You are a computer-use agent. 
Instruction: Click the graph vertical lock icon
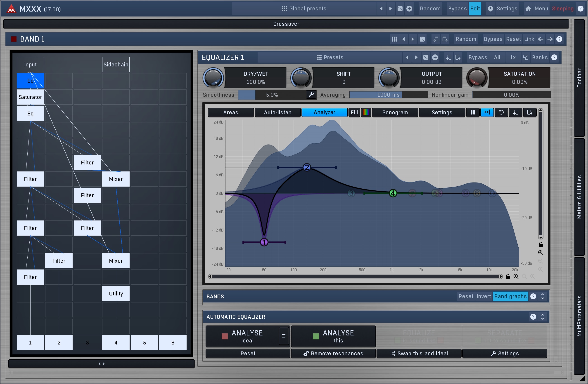coord(541,244)
